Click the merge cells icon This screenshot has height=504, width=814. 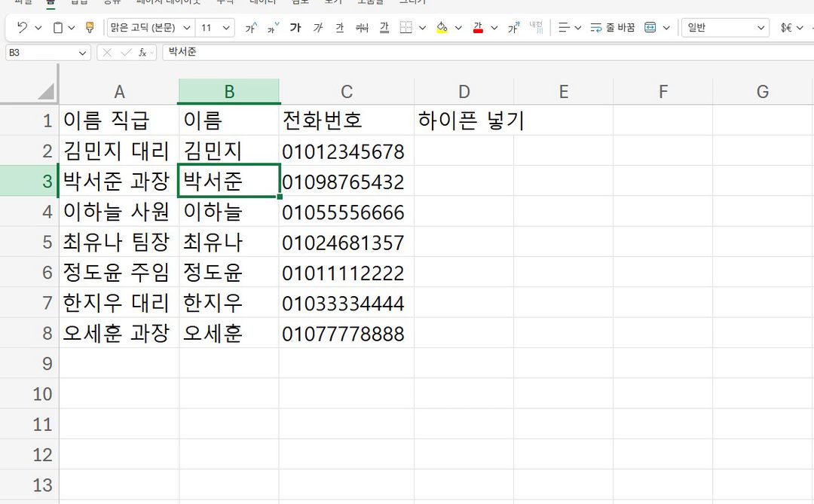(x=650, y=28)
